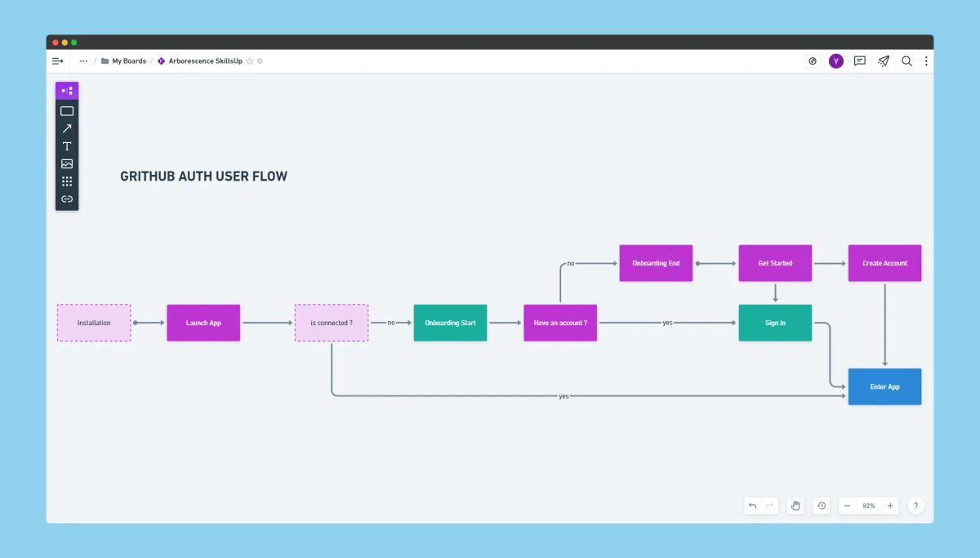Screen dimensions: 980x558
Task: Select the rectangle frame tool
Action: (67, 111)
